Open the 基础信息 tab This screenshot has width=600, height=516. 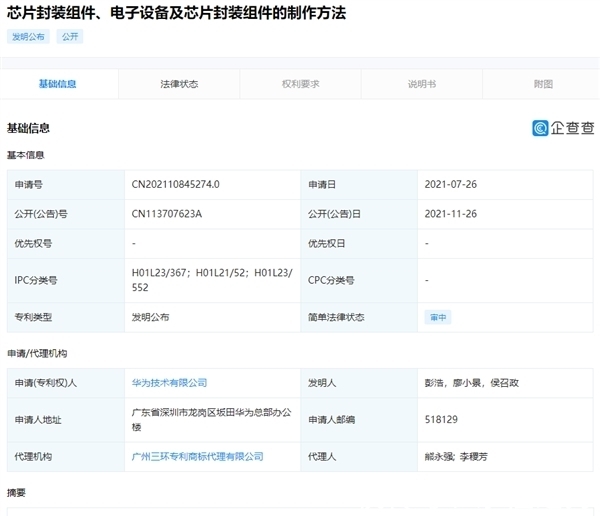[x=57, y=84]
